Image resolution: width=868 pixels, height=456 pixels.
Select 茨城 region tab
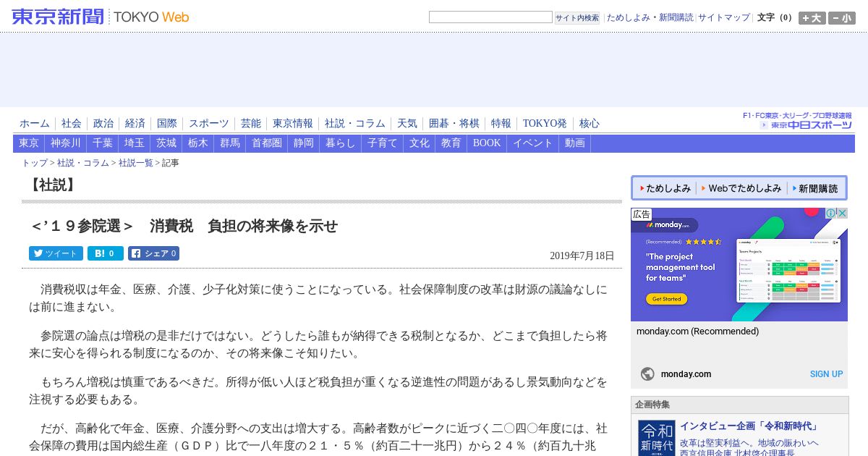tap(166, 143)
